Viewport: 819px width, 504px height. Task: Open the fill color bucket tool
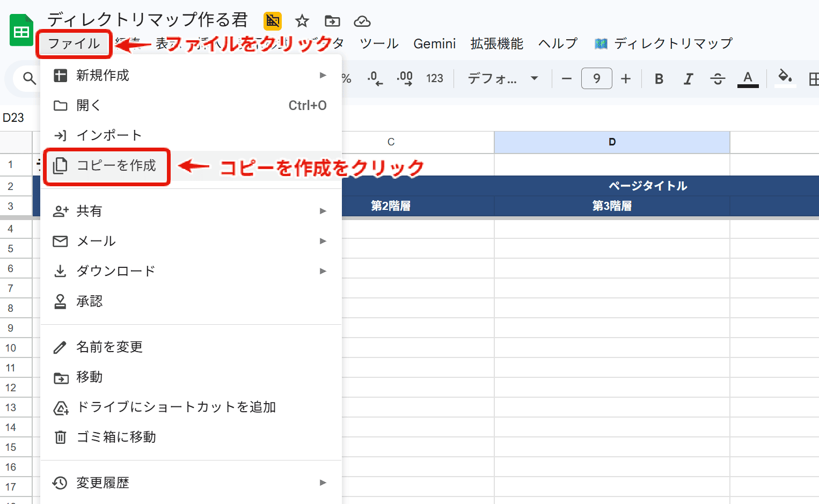785,78
